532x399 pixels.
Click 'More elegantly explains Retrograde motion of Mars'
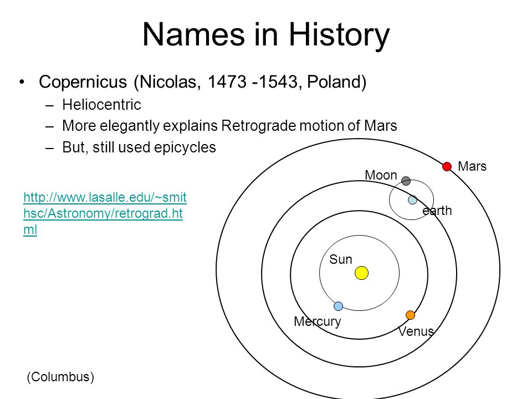coord(229,126)
